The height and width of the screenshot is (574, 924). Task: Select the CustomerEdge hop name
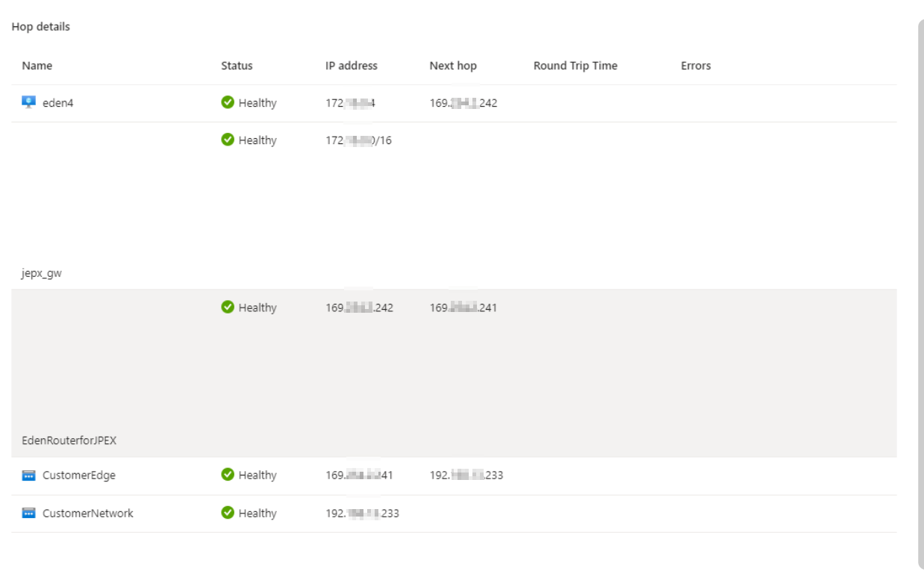tap(79, 475)
